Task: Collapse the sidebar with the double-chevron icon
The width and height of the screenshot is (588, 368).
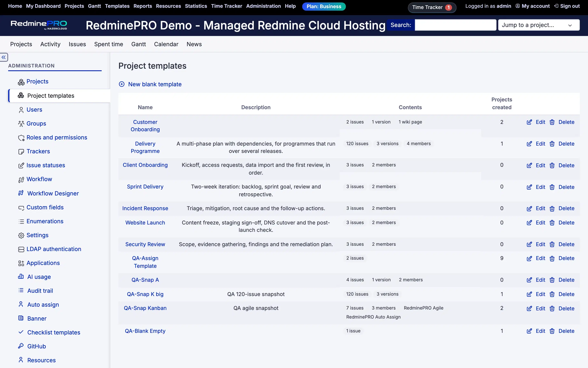Action: click(4, 57)
